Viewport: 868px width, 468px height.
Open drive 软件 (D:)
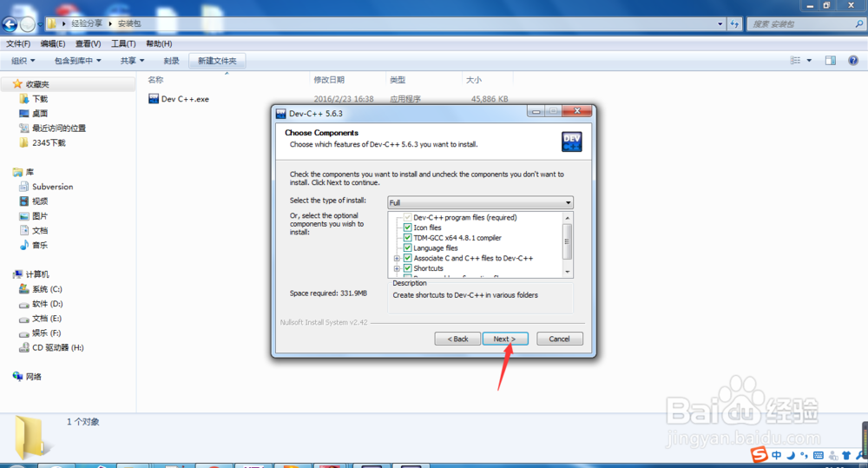[48, 304]
